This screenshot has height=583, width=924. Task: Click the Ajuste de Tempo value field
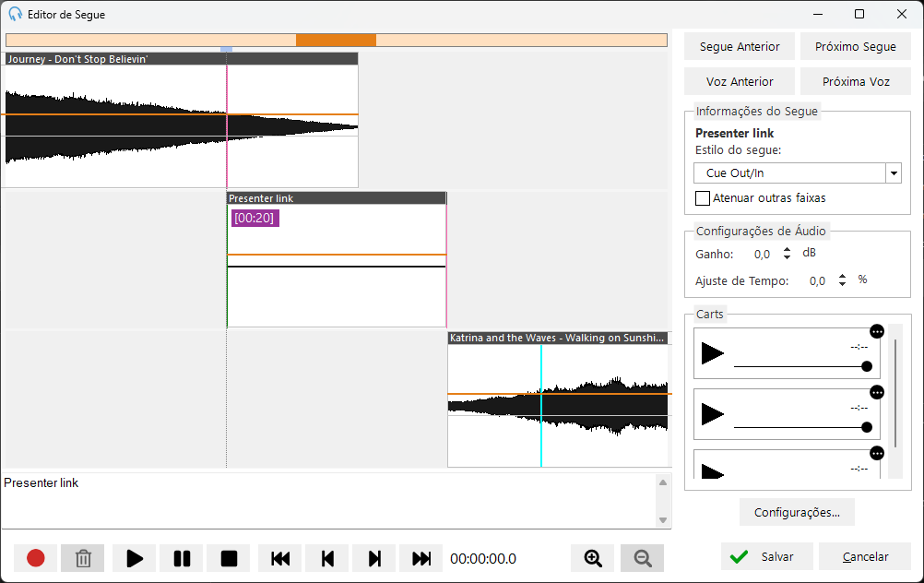817,281
